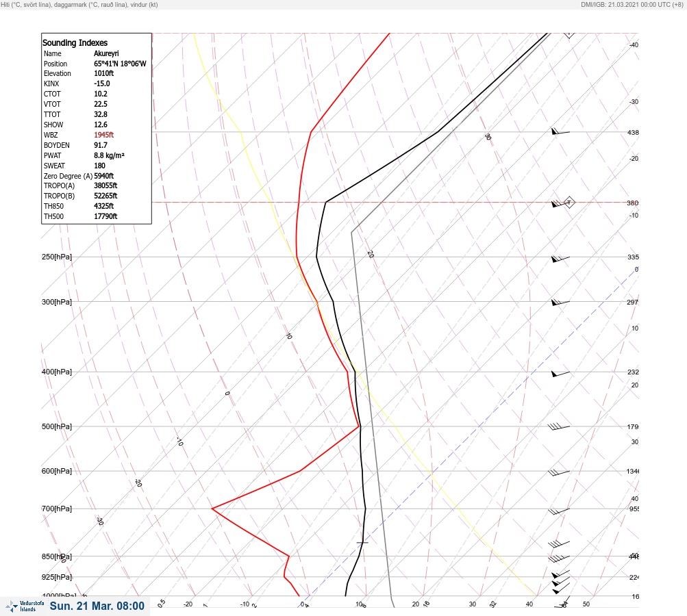
Task: Click the wind barb at 700 hPa
Action: 559,511
